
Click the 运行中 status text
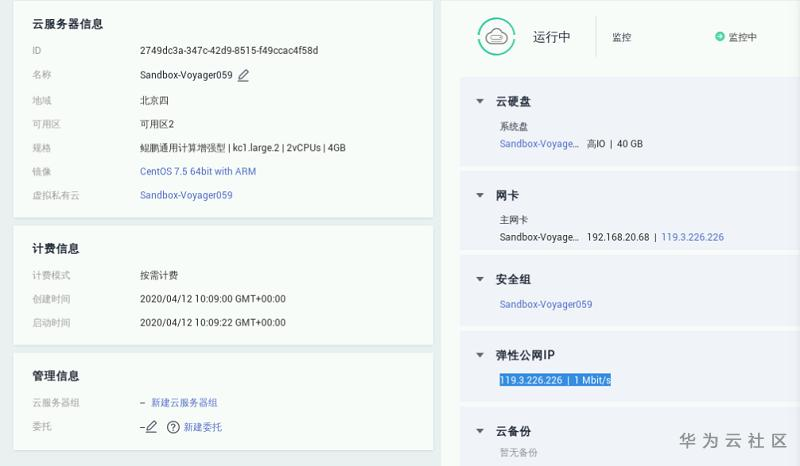pos(552,37)
